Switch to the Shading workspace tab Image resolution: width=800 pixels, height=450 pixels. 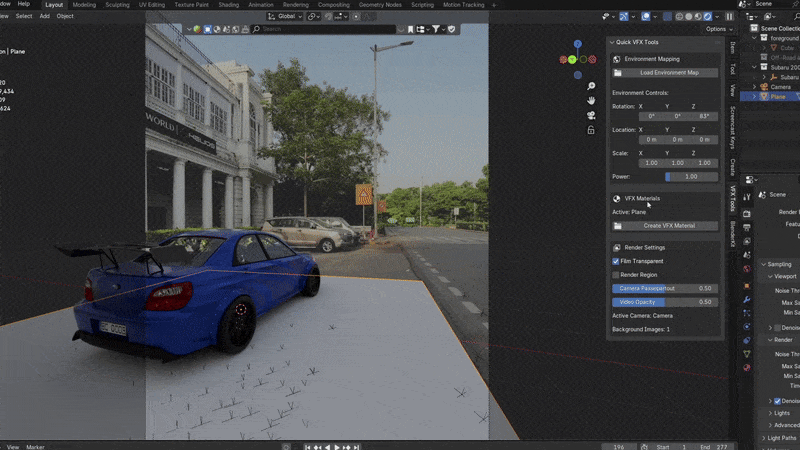(x=229, y=5)
